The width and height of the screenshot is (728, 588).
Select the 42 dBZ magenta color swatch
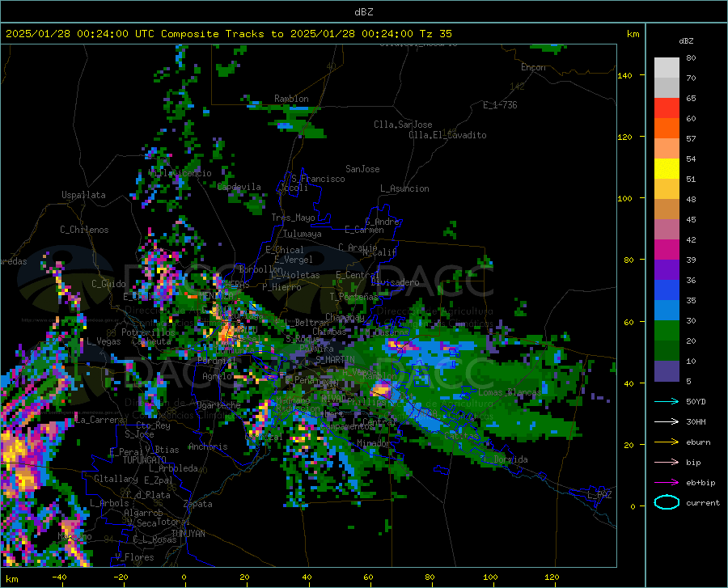667,249
